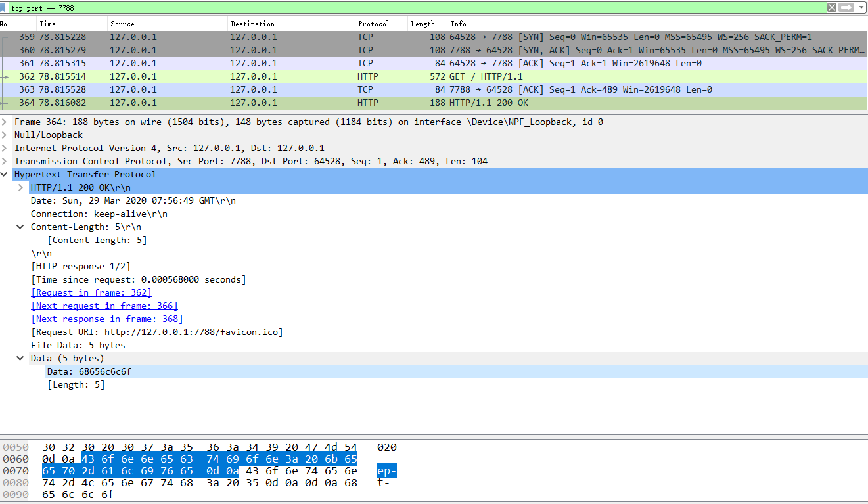Follow the Request in frame: 362 link

(x=91, y=292)
